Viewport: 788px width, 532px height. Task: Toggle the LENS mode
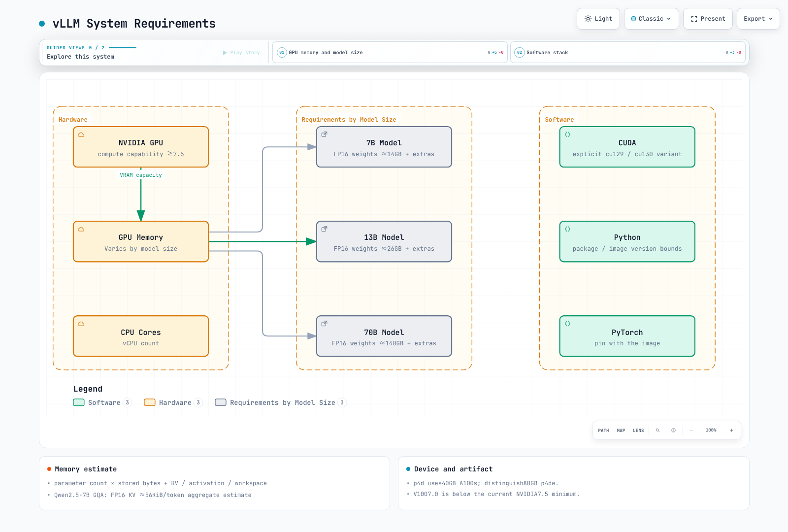tap(638, 431)
